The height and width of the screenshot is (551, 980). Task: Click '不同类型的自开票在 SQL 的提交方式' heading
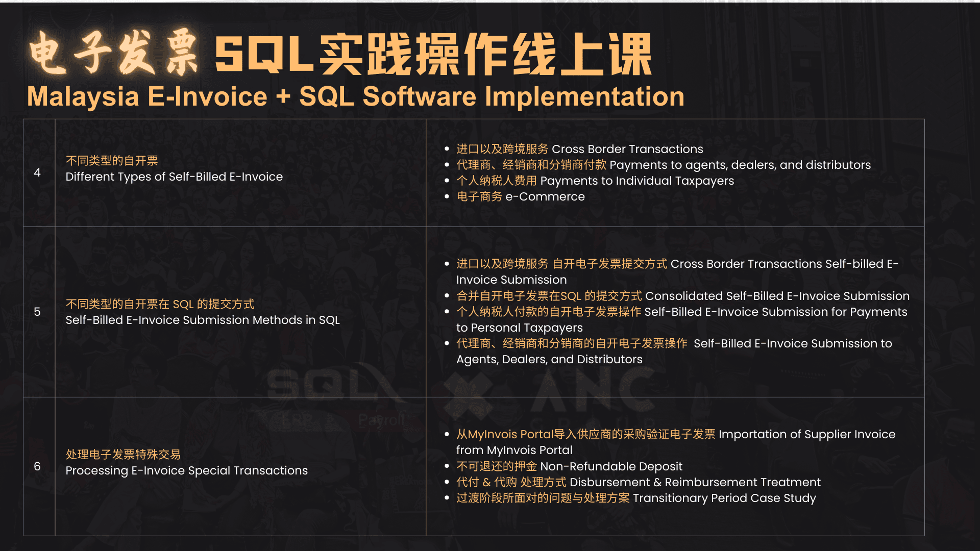point(160,304)
